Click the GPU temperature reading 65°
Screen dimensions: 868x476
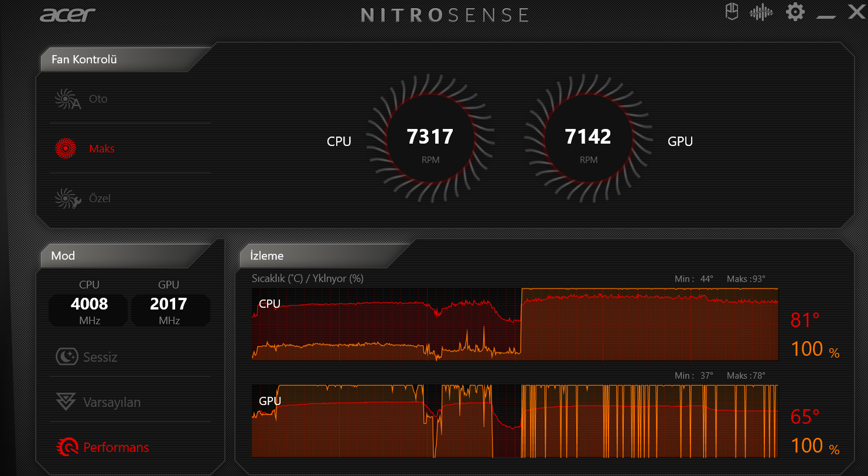point(805,417)
